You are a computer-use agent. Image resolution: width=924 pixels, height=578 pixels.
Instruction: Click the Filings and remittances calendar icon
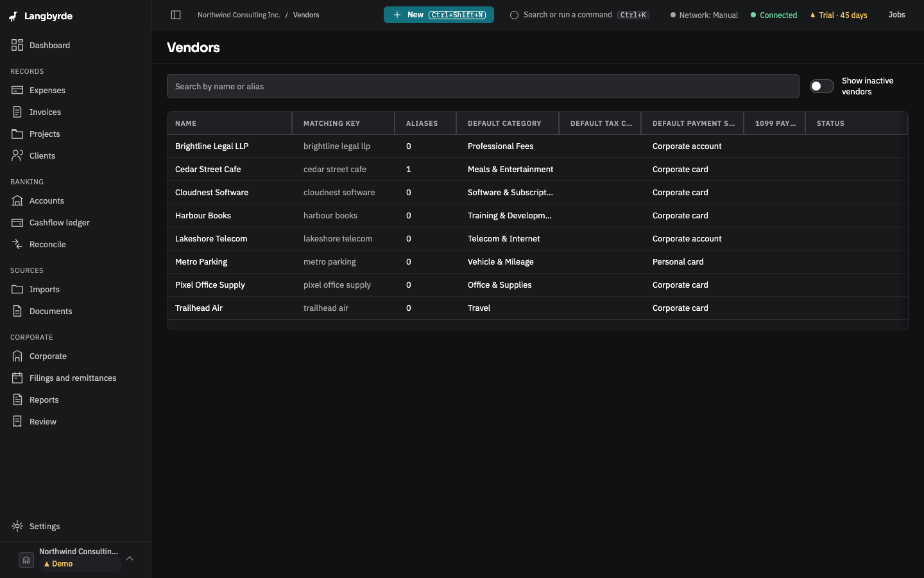(17, 378)
